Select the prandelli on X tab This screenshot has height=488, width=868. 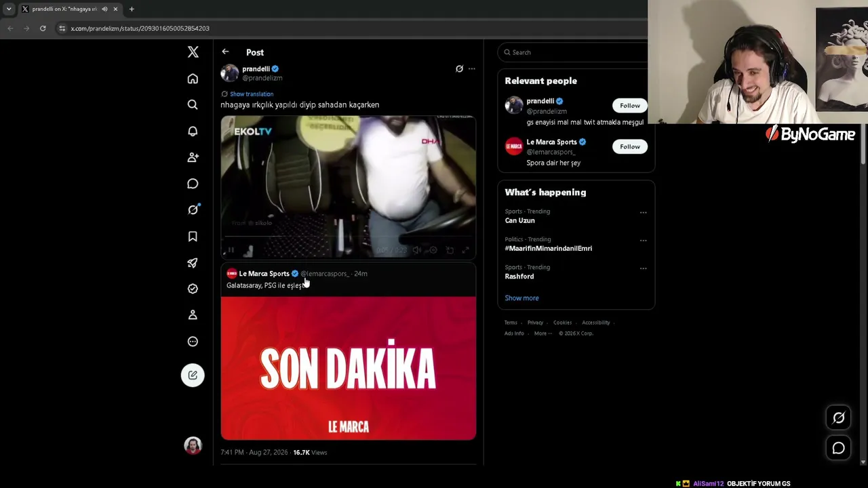pos(65,9)
